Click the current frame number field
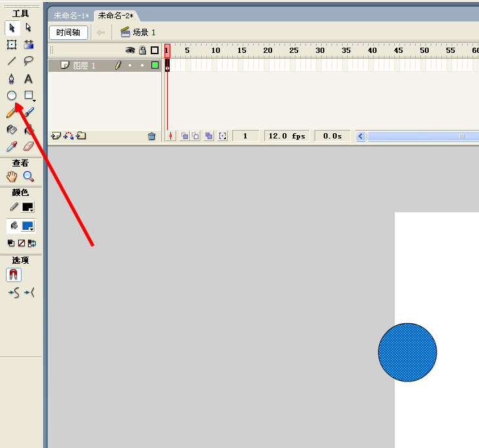The width and height of the screenshot is (479, 448). 245,136
